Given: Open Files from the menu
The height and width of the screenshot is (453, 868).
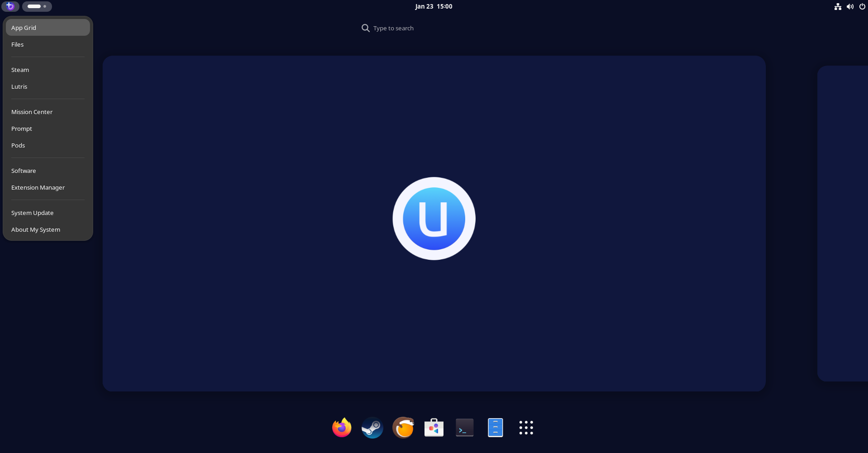Looking at the screenshot, I should (x=48, y=44).
